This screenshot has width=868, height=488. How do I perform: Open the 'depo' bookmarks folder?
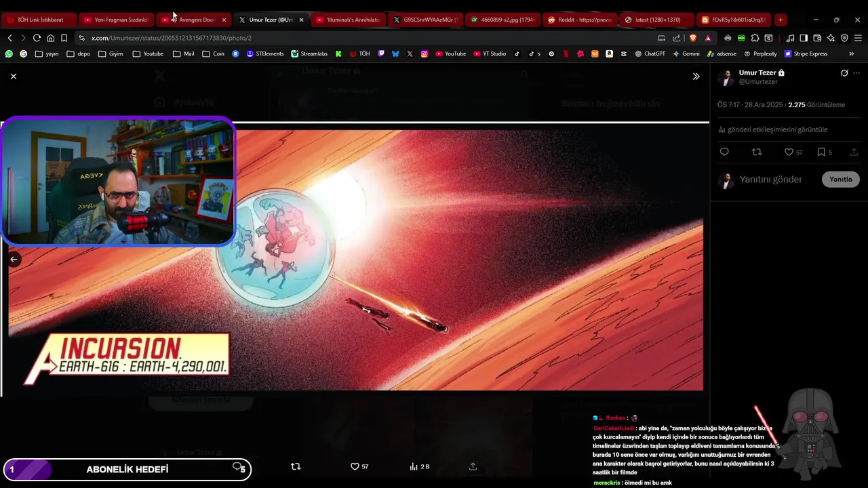click(x=78, y=54)
